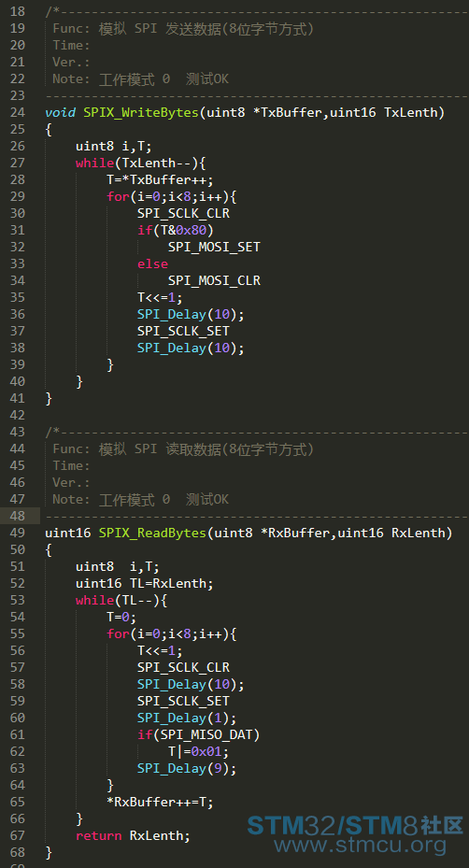Click the Ver.: comment on line 46
Screen dimensions: 469x868
(71, 483)
